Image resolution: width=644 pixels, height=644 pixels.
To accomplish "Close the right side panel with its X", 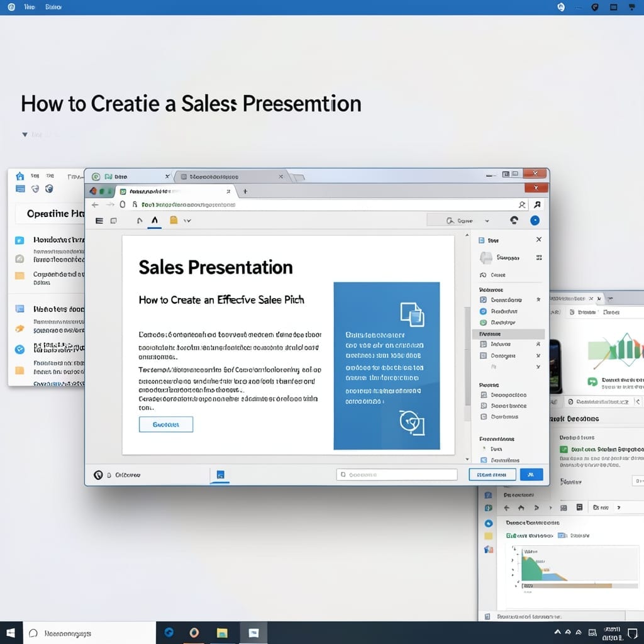I will [x=539, y=240].
